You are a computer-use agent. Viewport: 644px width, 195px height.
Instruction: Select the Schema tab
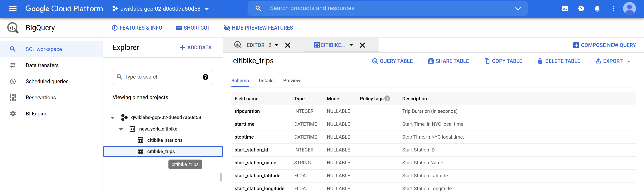(x=240, y=81)
